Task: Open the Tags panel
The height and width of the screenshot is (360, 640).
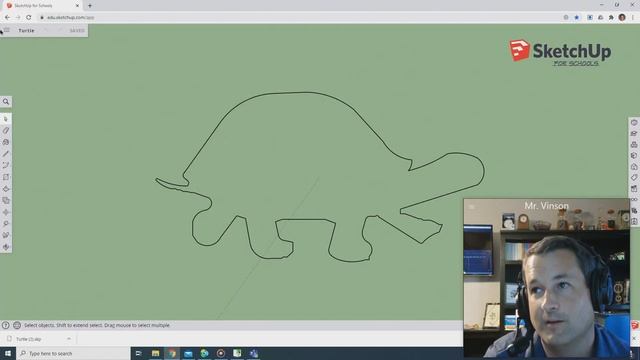Action: click(634, 178)
